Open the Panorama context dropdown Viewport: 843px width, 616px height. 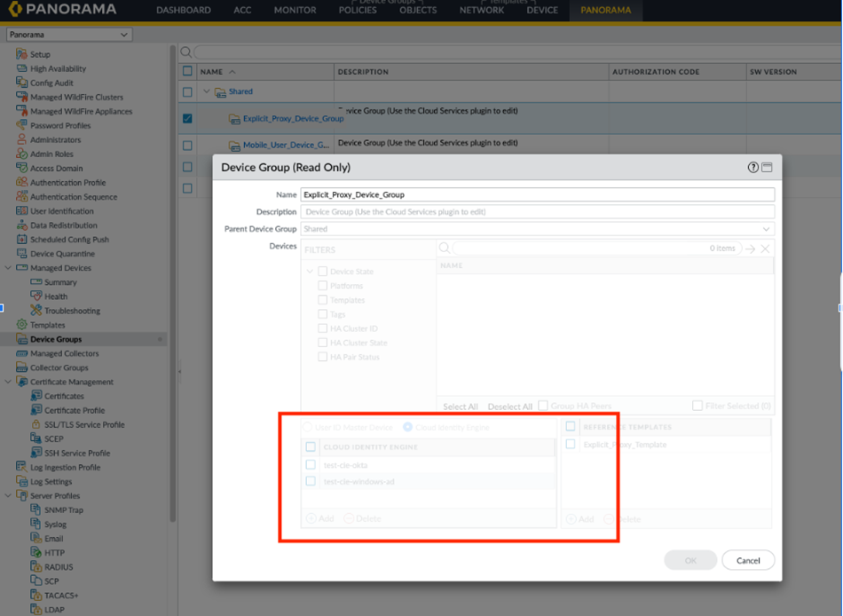[x=68, y=35]
